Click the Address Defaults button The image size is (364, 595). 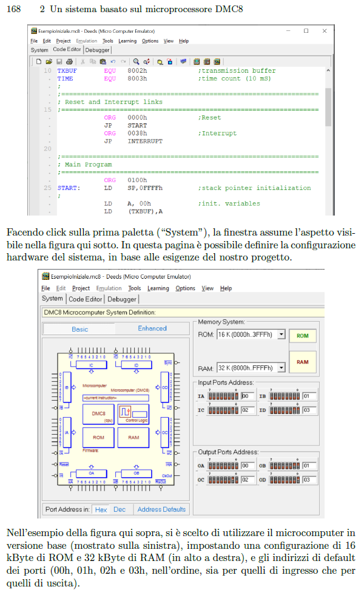click(x=161, y=509)
